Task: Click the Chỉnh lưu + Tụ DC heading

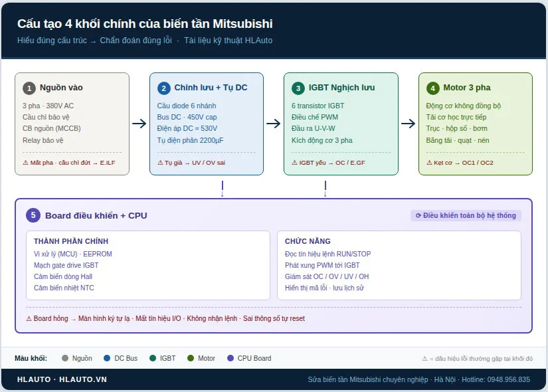Action: (x=211, y=88)
